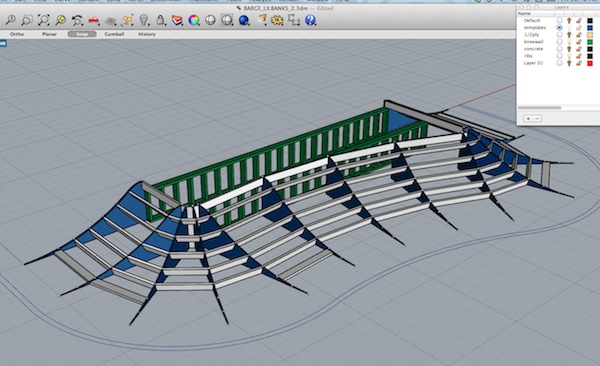Set kneewall as the current layer
600x366 pixels.
(x=559, y=42)
